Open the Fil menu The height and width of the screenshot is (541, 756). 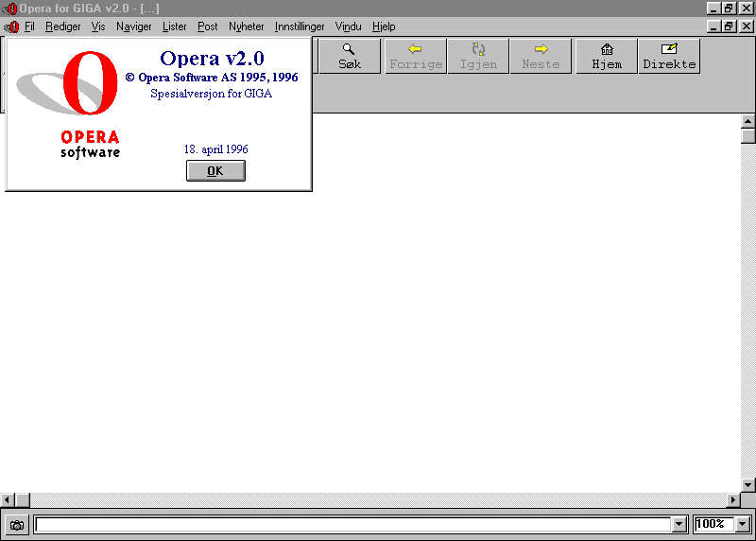29,26
